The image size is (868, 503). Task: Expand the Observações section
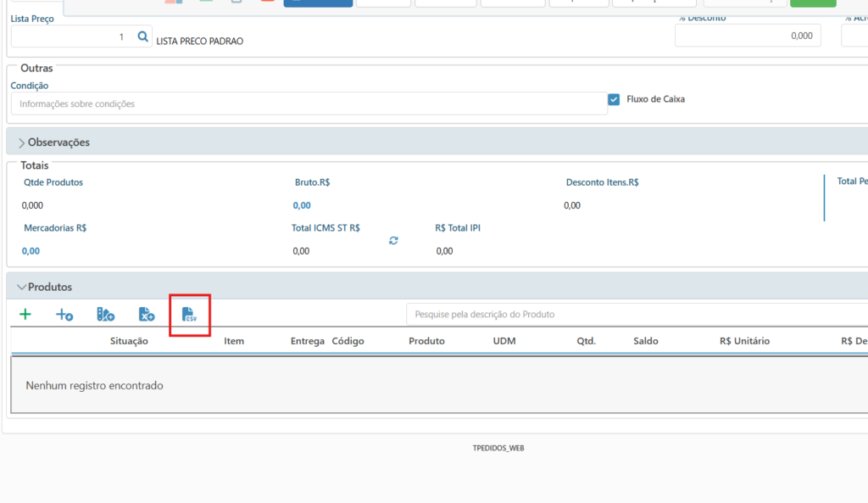pos(22,143)
